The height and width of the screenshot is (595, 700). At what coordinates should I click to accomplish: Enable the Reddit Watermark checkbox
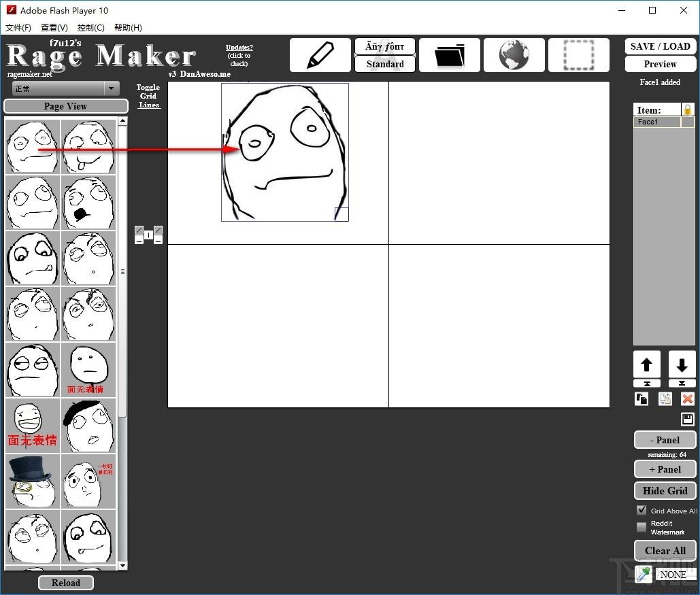click(641, 527)
